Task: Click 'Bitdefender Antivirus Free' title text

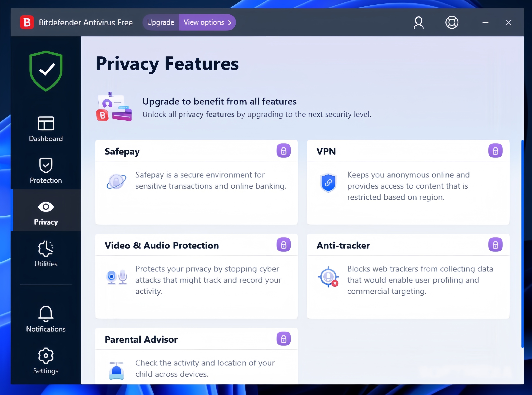Action: coord(86,22)
